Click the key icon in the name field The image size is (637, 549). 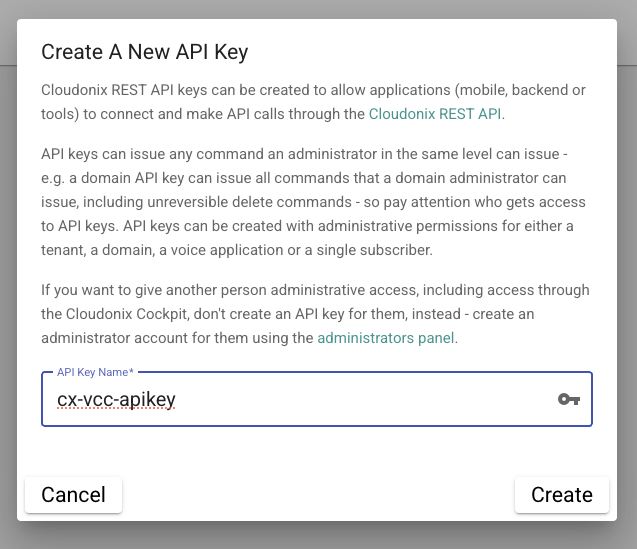pyautogui.click(x=568, y=399)
